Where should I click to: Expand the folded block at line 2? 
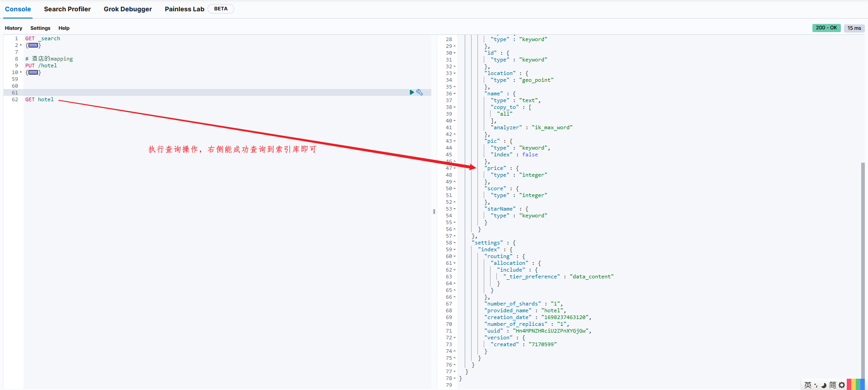click(x=21, y=45)
